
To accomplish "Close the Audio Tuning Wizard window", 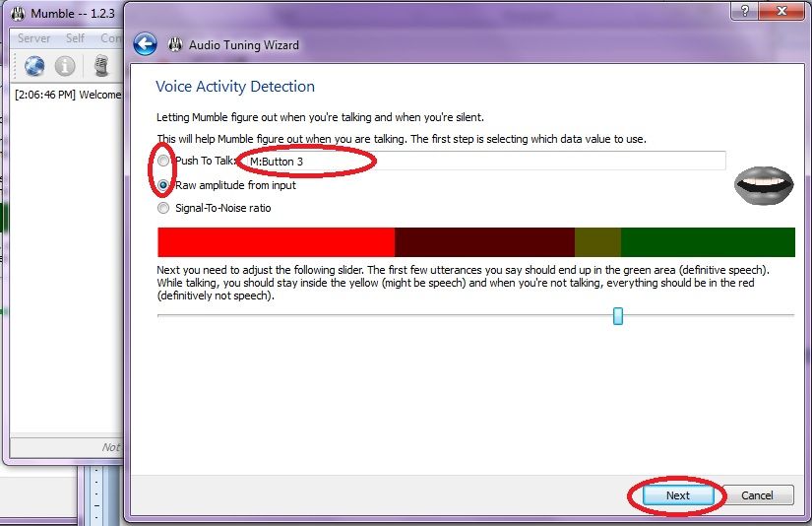I will (781, 11).
